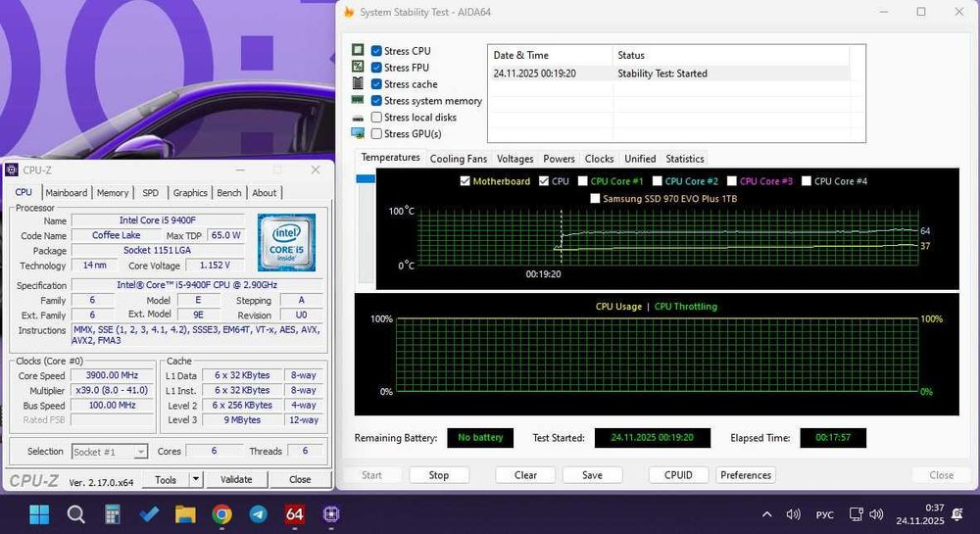Toggle the CPU temperature graph checkbox

click(x=544, y=181)
